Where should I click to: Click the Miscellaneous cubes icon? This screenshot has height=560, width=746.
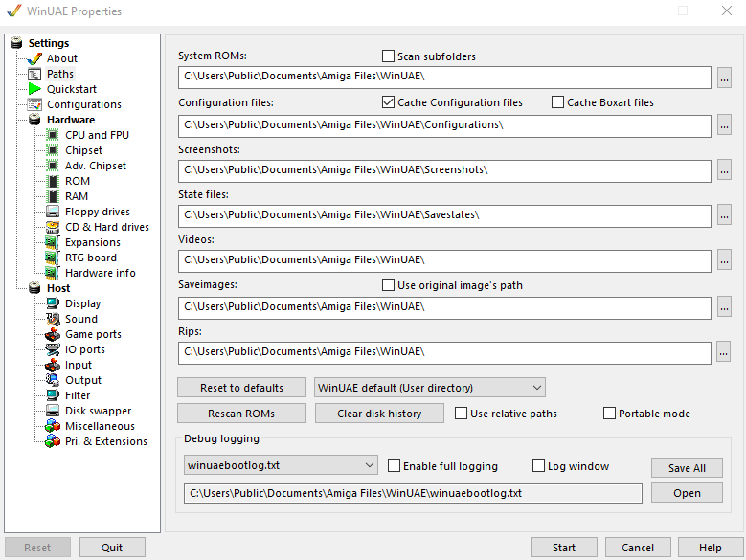[53, 426]
